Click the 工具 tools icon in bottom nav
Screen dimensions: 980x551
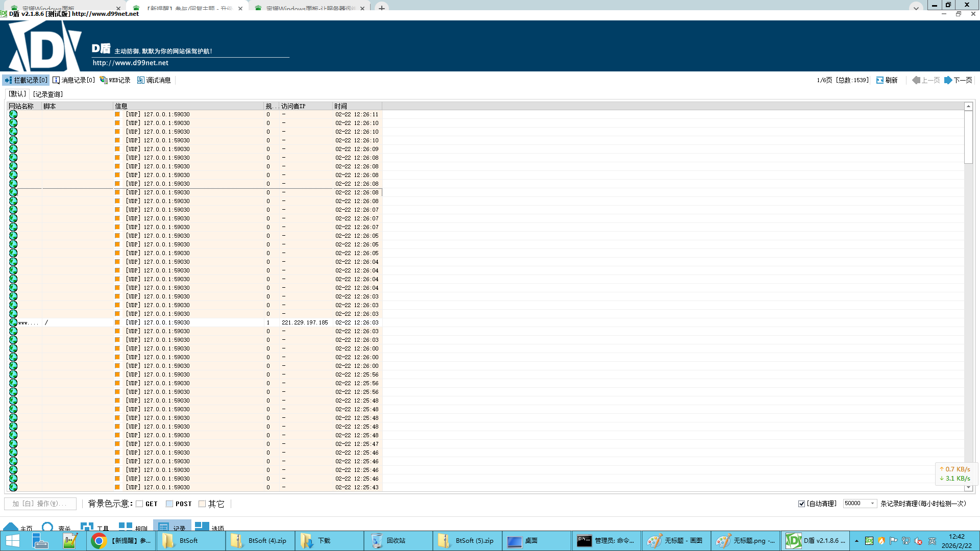coord(87,525)
